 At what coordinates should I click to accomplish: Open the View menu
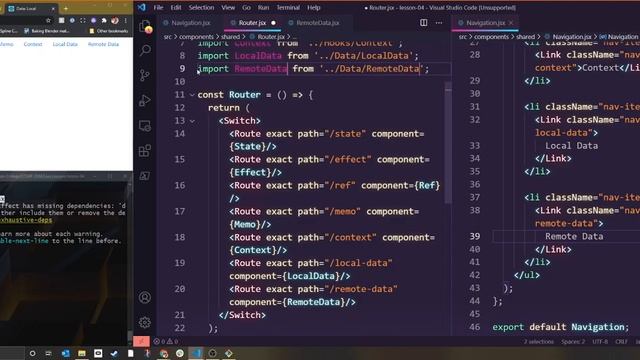228,7
